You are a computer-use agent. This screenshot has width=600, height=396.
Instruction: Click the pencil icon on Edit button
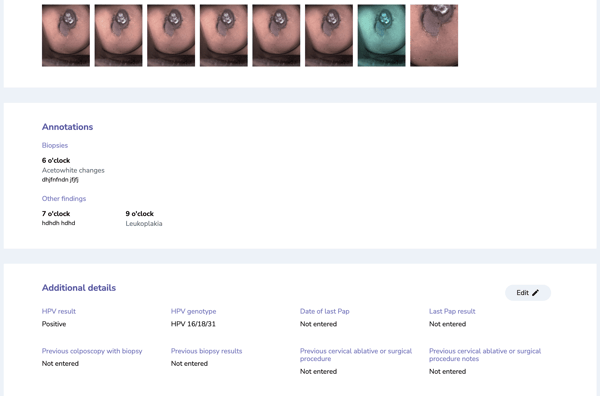(x=535, y=293)
